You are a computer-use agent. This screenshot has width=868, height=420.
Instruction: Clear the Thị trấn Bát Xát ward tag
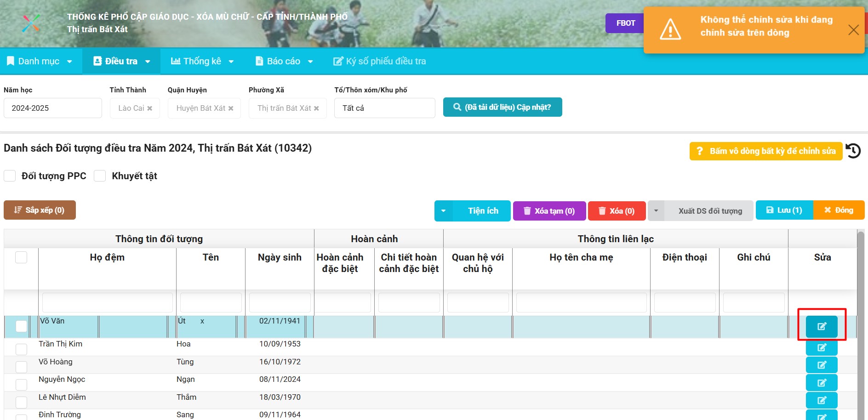[x=316, y=108]
